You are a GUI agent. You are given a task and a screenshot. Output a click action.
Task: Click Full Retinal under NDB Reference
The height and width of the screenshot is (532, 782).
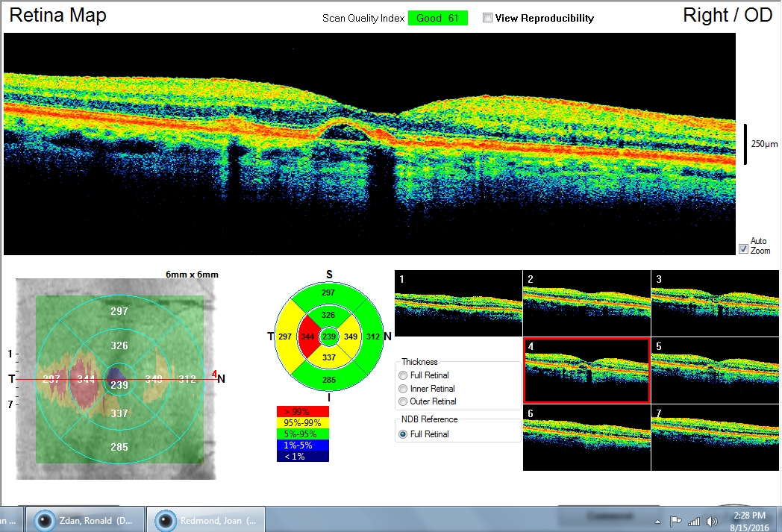404,434
